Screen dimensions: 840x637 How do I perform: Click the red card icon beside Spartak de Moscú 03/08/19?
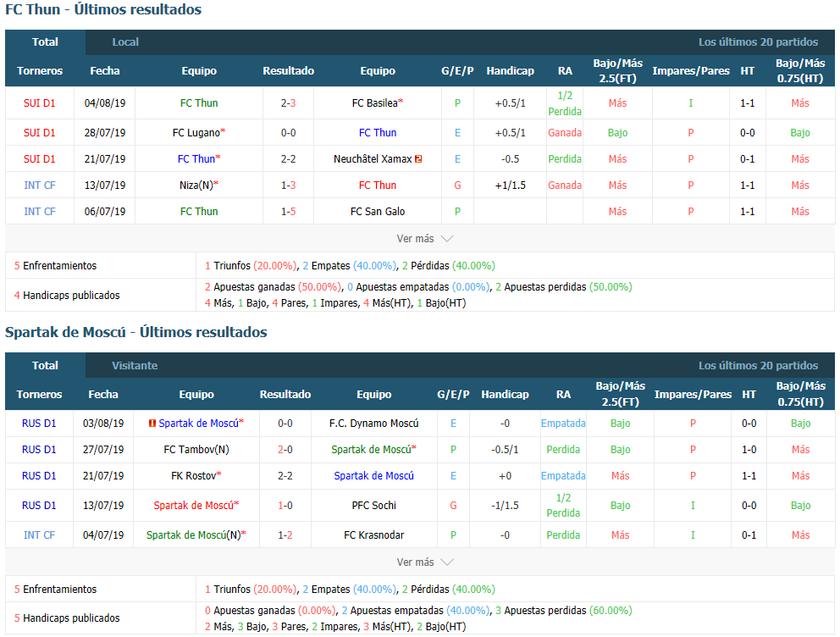click(x=152, y=424)
